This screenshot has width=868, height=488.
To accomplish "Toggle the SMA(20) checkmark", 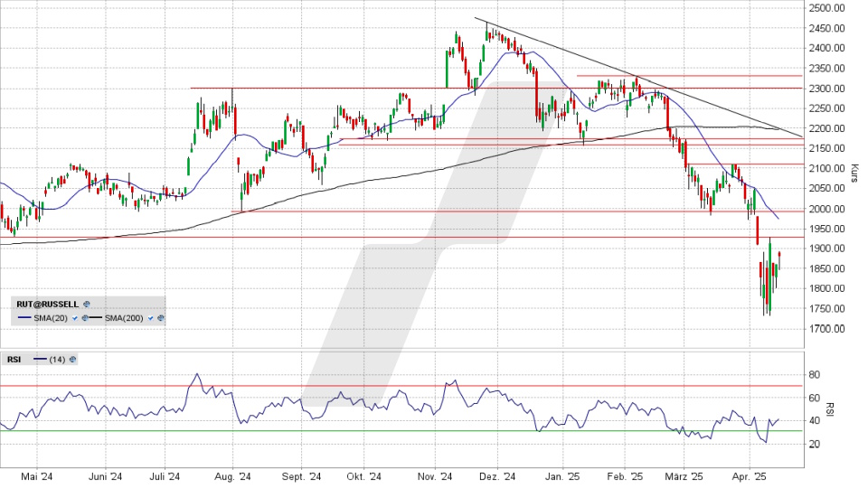I will pos(75,318).
